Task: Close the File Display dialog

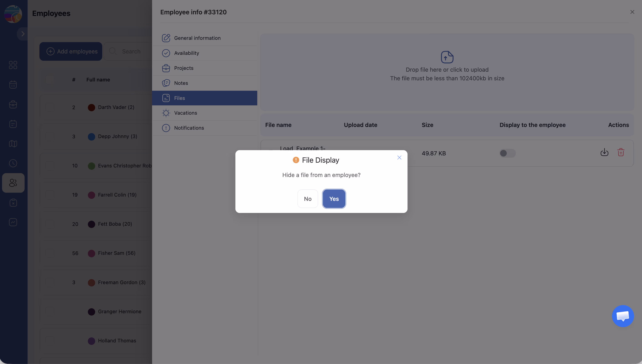Action: coord(399,157)
